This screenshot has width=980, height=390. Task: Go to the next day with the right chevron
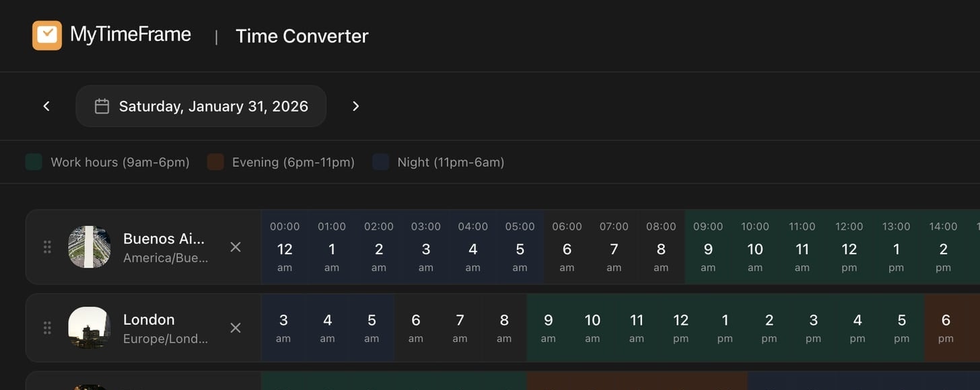tap(355, 106)
